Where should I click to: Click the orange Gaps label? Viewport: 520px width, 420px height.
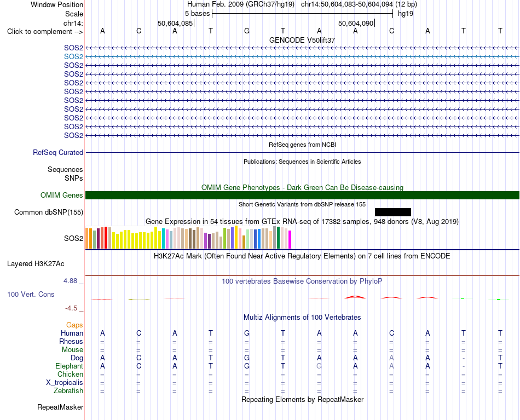74,325
